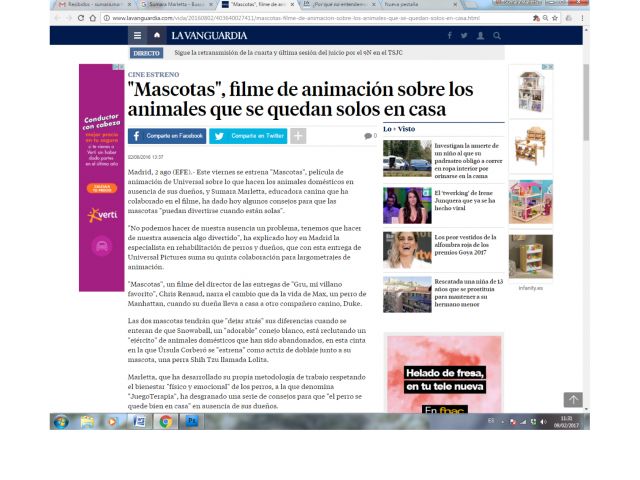Switch to the Nueva pestaña tab
This screenshot has width=640, height=480.
[x=417, y=4]
